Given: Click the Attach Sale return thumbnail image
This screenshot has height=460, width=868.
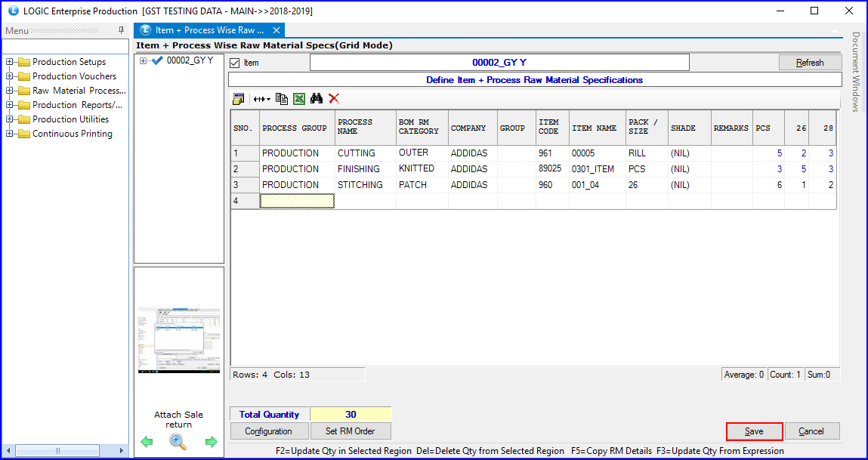Looking at the screenshot, I should [x=179, y=338].
